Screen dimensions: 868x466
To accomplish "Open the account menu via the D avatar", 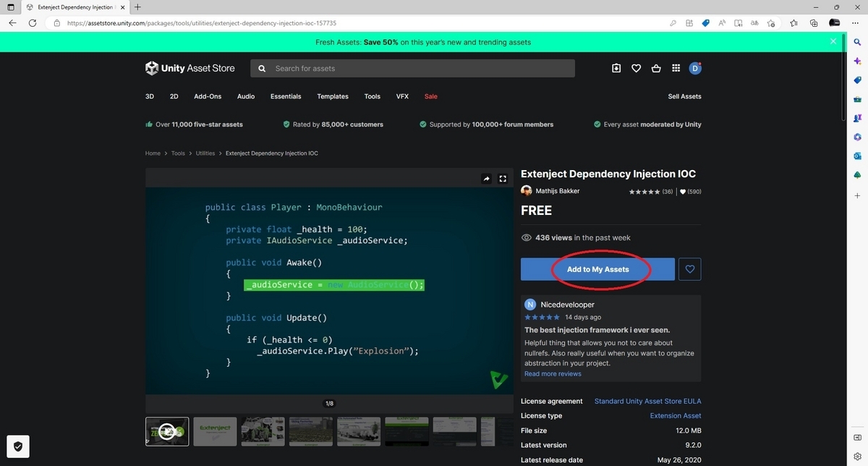I will [695, 68].
